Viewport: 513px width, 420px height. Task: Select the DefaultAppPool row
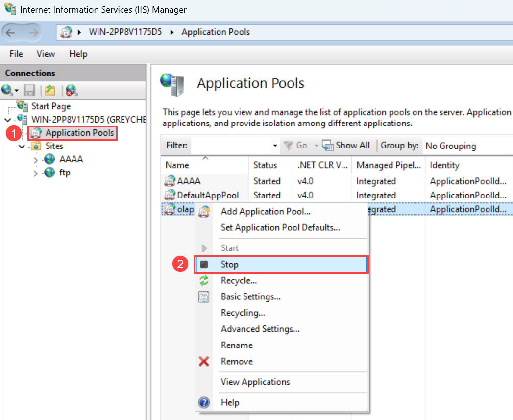[208, 195]
